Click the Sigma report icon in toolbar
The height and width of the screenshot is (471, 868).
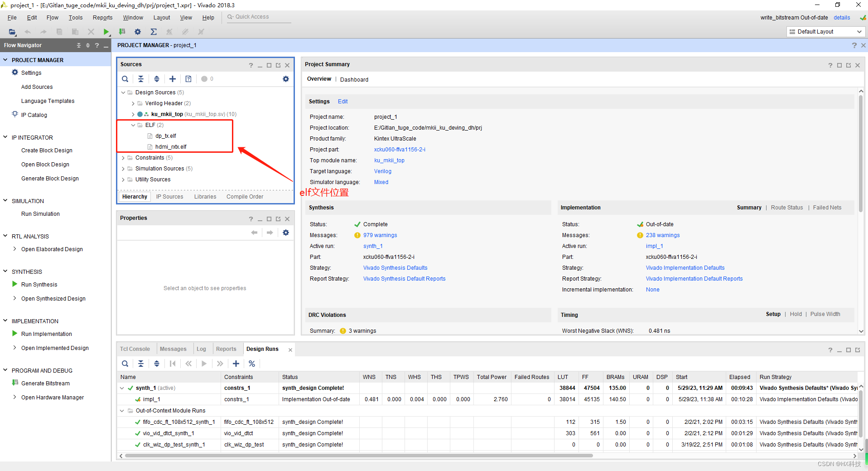click(154, 32)
